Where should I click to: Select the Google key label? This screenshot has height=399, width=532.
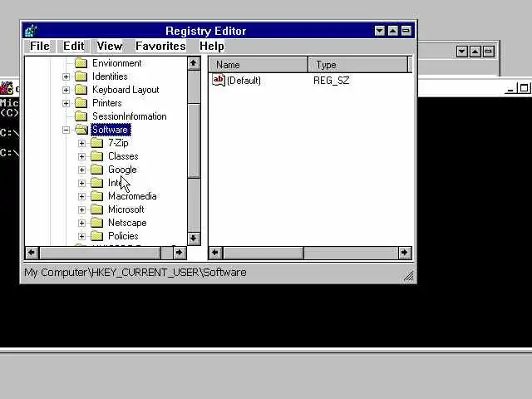(122, 170)
